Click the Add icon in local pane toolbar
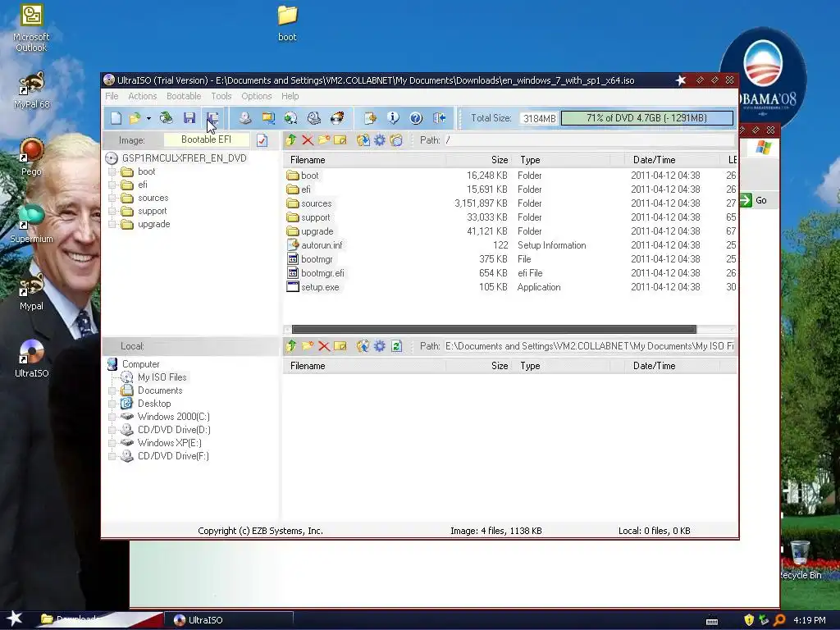 pos(363,346)
